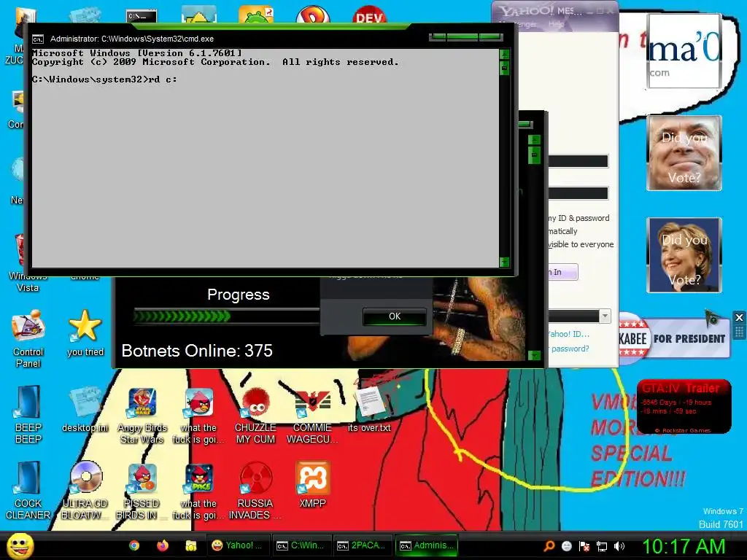
Task: Click the cmd window scroll-down arrow
Action: point(505,262)
